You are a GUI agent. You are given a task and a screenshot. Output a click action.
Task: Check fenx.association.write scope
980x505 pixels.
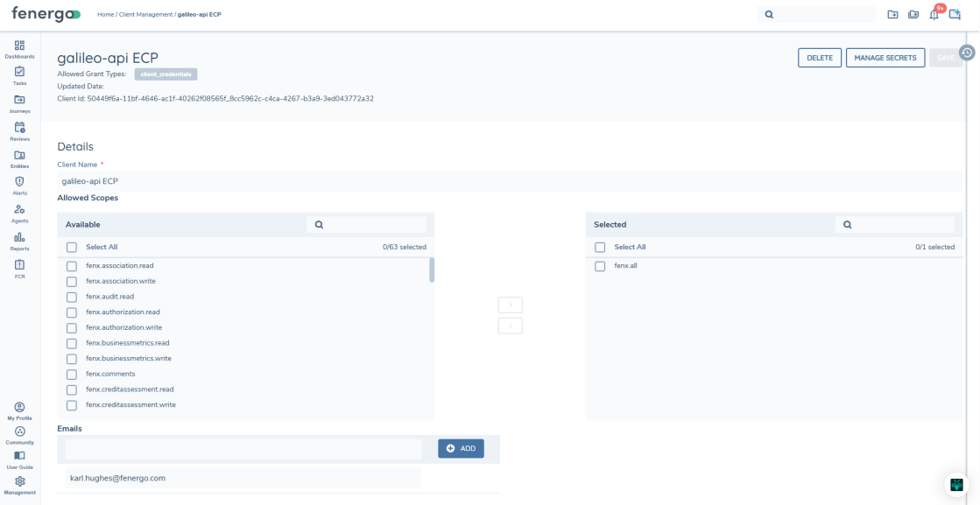[x=72, y=282]
